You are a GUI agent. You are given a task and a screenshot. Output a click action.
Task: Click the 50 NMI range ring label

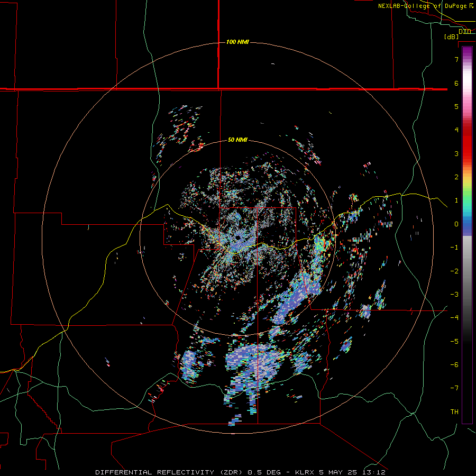(237, 140)
